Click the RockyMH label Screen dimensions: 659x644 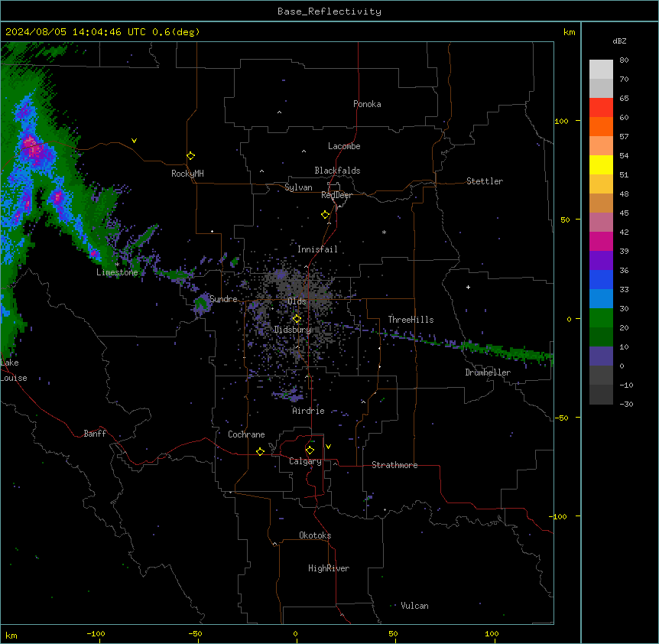(x=187, y=174)
